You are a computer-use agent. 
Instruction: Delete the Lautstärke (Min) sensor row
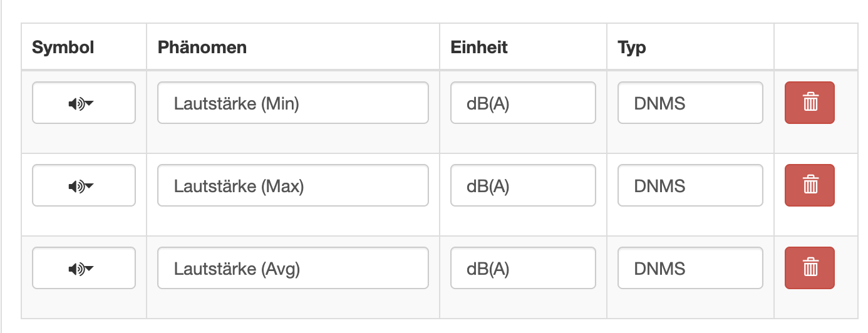(x=809, y=103)
